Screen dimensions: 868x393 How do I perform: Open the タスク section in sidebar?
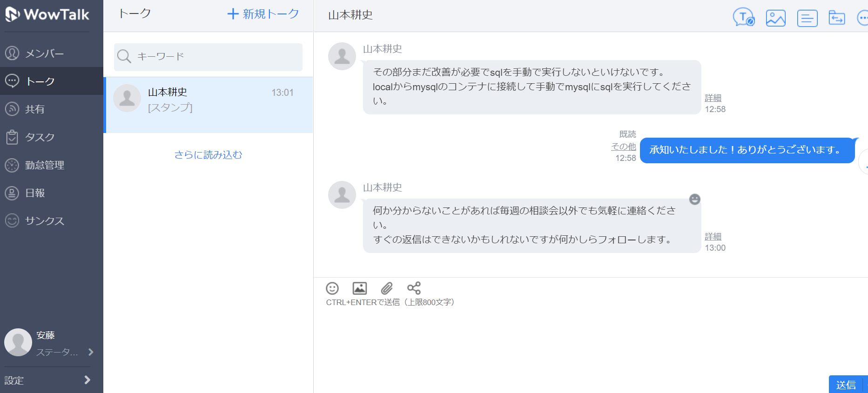click(x=40, y=137)
